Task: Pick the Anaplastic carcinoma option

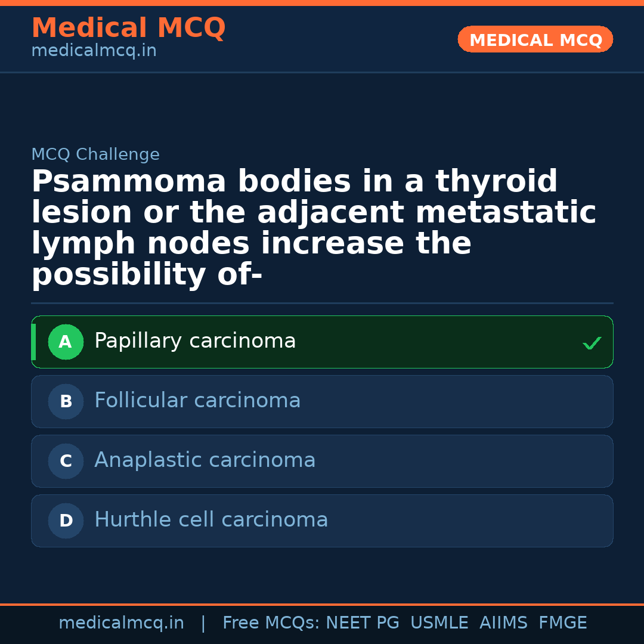Action: click(205, 460)
